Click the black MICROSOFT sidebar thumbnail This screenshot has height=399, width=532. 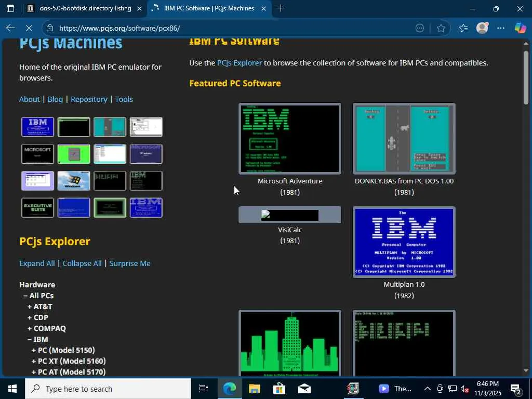coord(37,154)
